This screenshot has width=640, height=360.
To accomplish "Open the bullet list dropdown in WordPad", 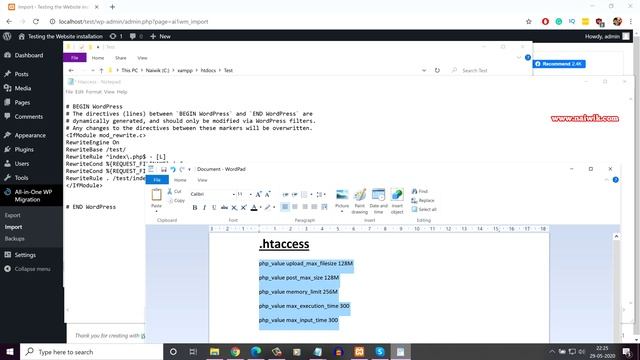I will 311,194.
